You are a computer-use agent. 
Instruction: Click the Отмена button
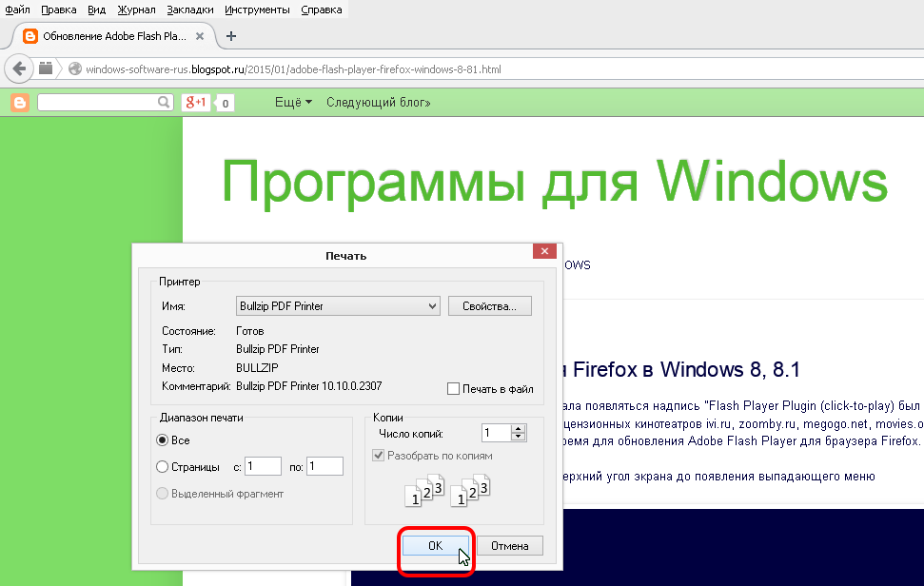(x=510, y=546)
